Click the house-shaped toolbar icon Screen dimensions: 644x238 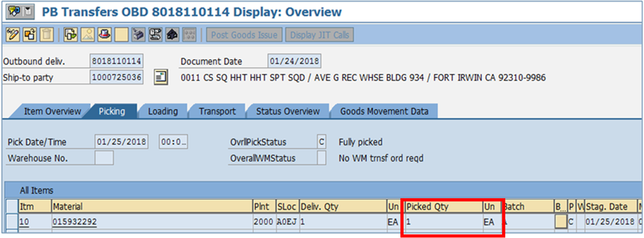(x=172, y=35)
